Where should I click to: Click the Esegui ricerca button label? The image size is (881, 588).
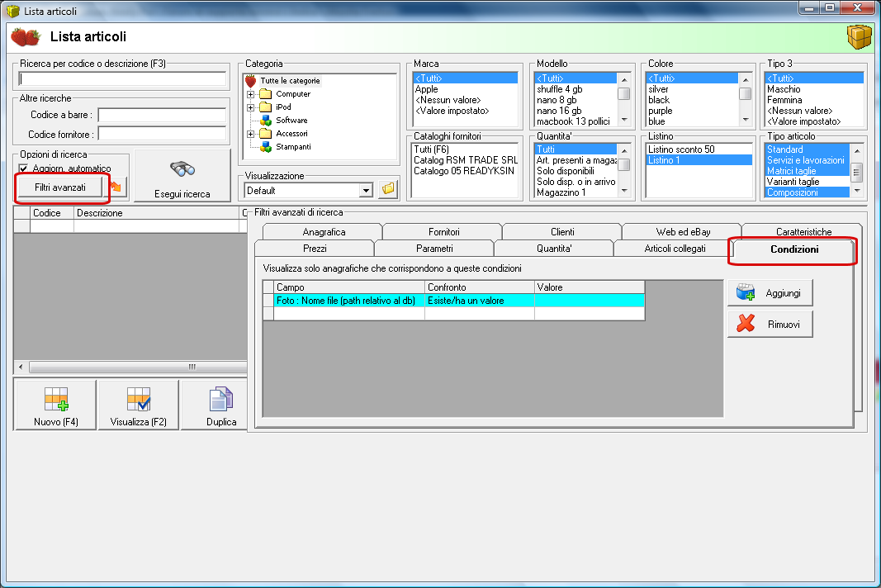coord(182,194)
